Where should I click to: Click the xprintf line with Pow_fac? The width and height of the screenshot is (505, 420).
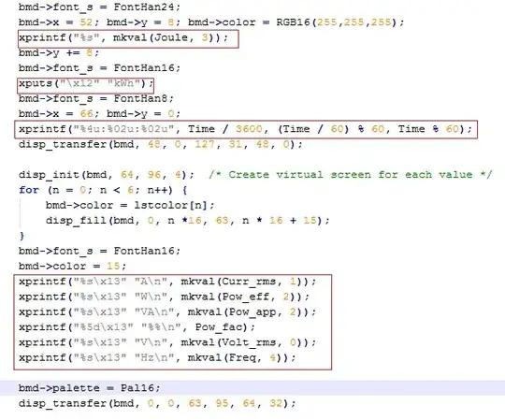pos(137,327)
